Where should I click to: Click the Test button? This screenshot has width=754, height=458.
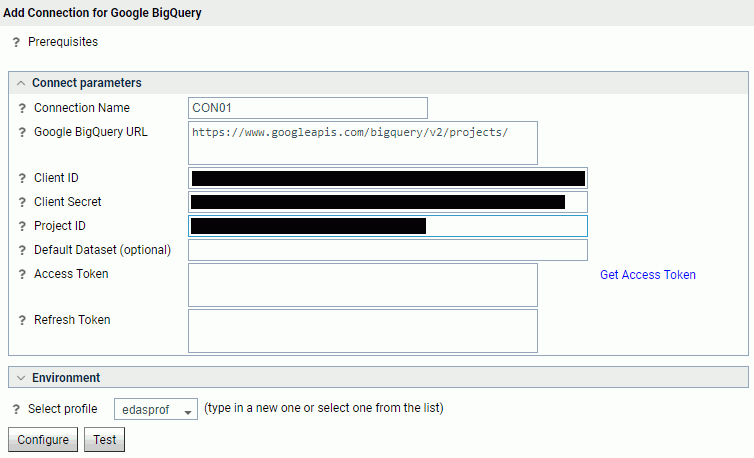(104, 440)
